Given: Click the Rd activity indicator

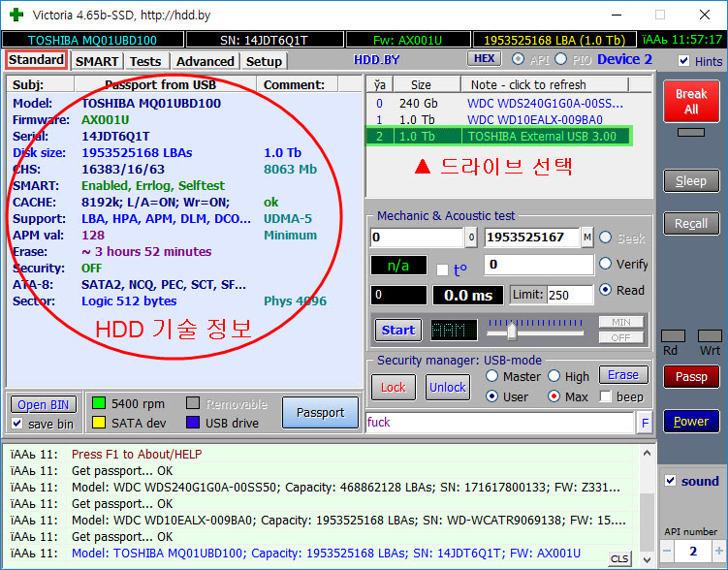Looking at the screenshot, I should click(673, 336).
